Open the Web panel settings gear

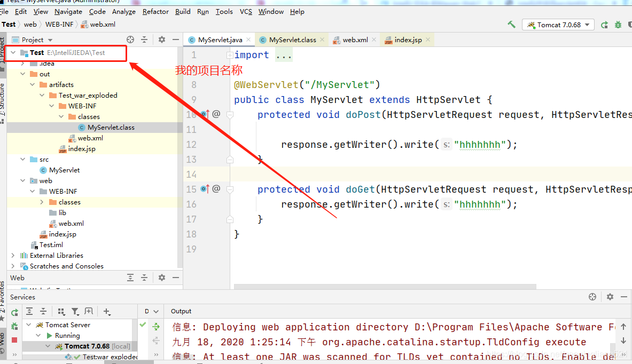(162, 278)
